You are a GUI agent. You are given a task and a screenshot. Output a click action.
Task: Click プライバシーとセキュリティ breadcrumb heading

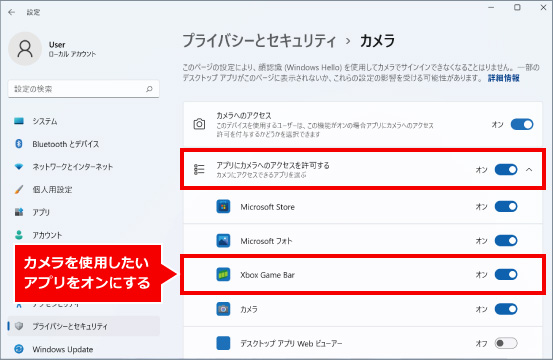click(259, 41)
